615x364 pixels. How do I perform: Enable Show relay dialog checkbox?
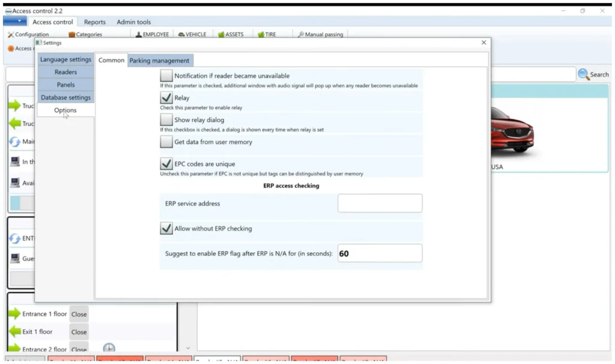tap(166, 120)
